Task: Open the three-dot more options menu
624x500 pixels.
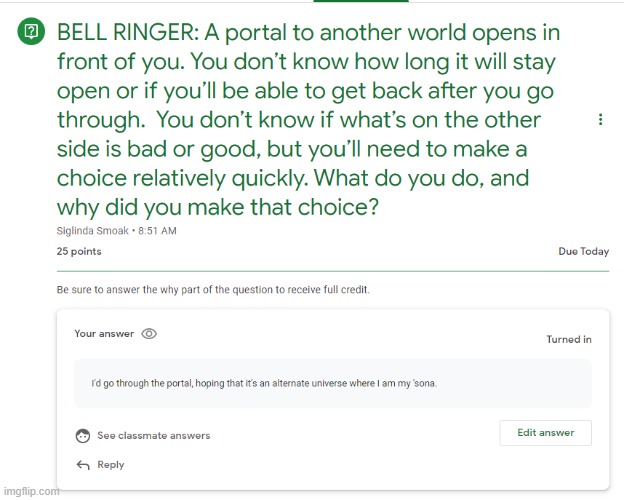Action: point(600,120)
